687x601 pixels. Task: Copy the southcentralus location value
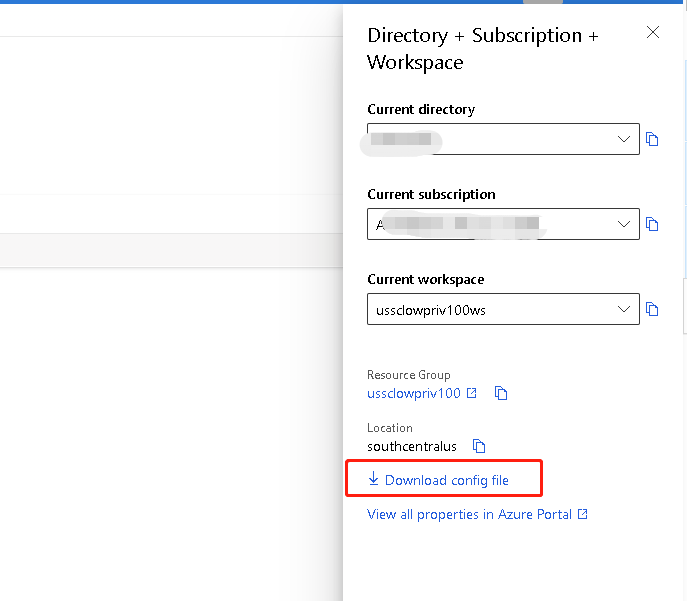tap(479, 446)
